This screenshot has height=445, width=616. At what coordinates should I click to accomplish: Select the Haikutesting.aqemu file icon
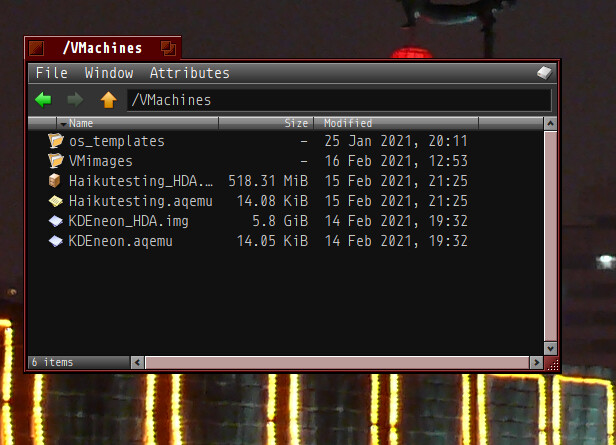point(55,201)
